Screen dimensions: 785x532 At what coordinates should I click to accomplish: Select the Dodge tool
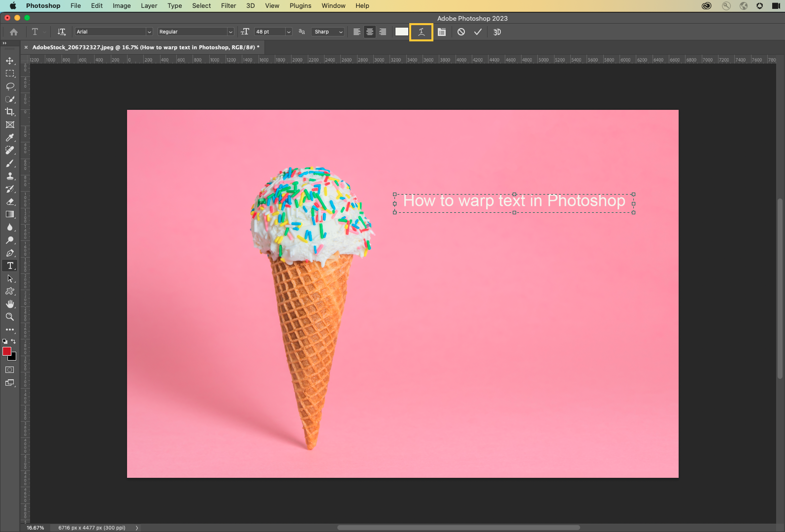[10, 240]
